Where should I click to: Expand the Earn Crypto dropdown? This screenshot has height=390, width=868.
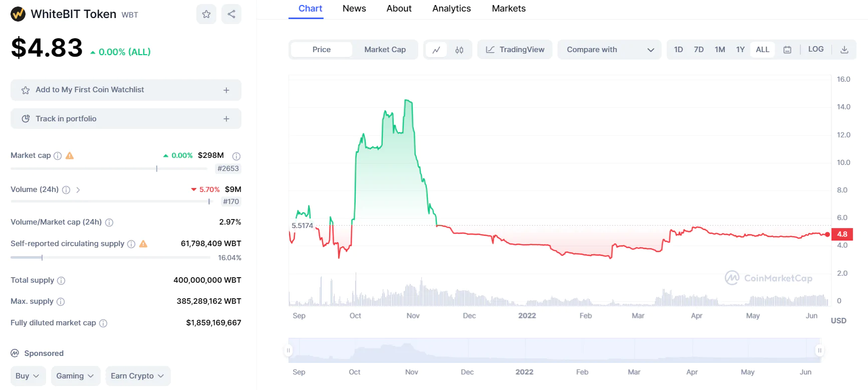pyautogui.click(x=138, y=376)
